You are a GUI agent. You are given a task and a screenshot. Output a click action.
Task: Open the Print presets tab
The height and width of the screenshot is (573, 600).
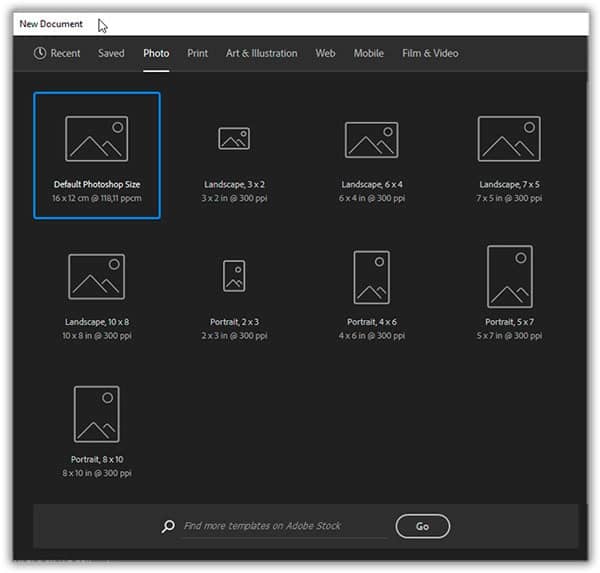coord(197,53)
